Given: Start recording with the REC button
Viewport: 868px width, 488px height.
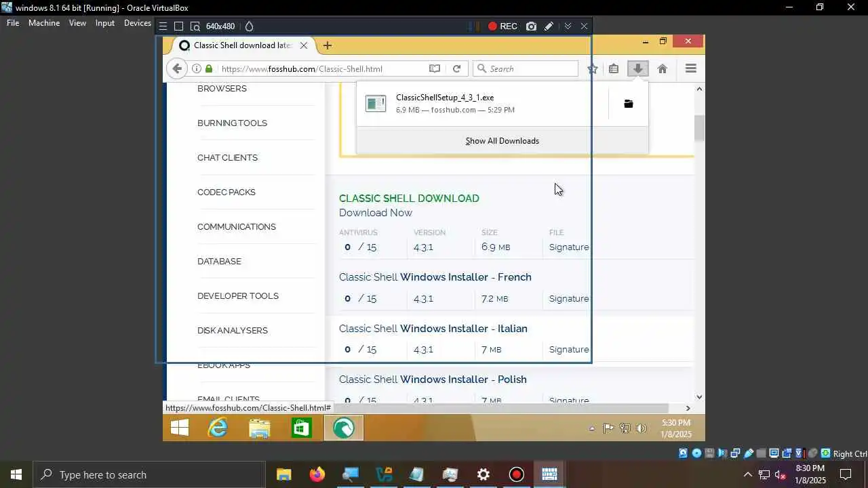Looking at the screenshot, I should (x=502, y=26).
